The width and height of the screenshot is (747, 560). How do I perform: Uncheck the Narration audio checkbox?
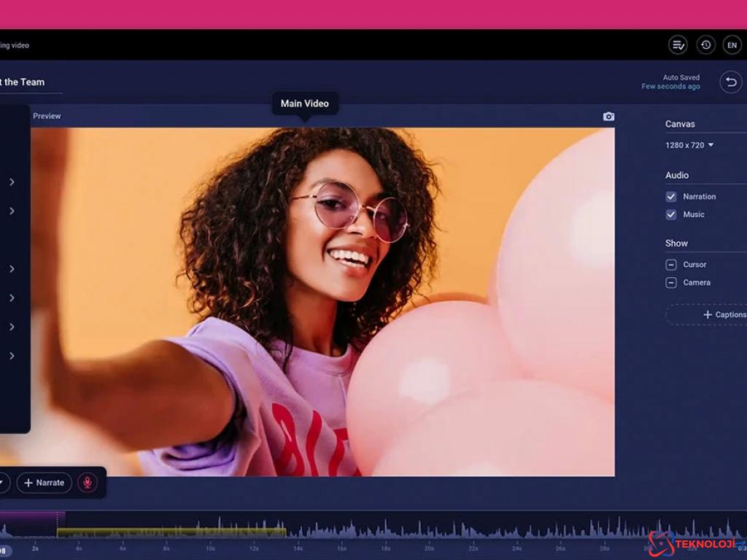click(x=670, y=196)
